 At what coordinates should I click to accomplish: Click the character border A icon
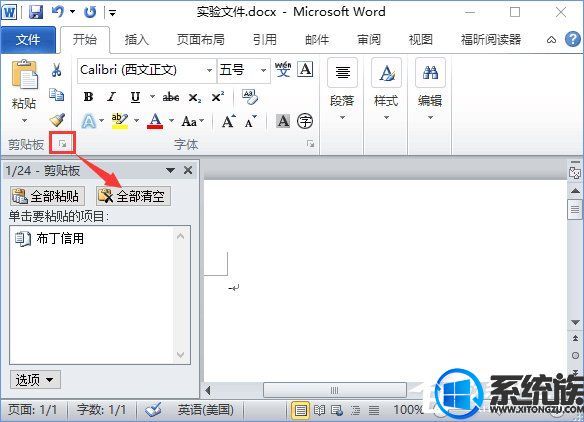pyautogui.click(x=305, y=69)
